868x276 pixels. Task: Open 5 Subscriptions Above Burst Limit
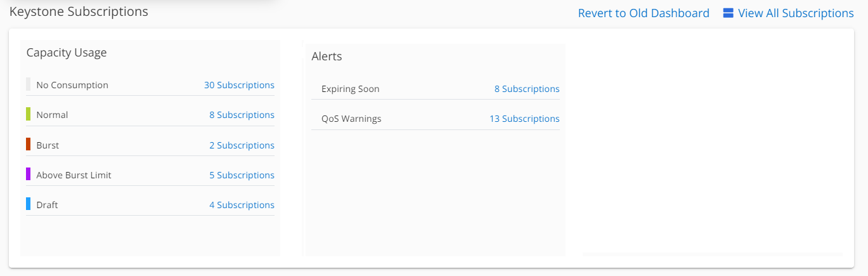242,175
